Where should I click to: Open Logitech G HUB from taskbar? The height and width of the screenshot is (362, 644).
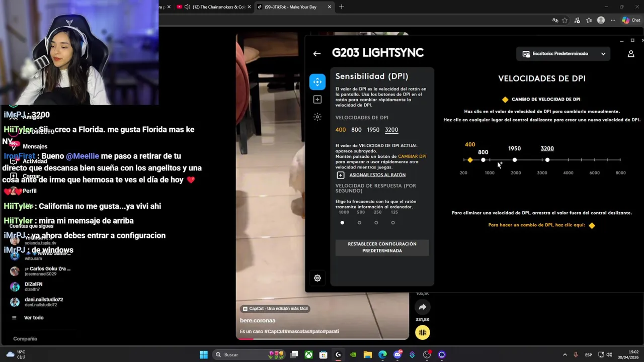coord(338,354)
